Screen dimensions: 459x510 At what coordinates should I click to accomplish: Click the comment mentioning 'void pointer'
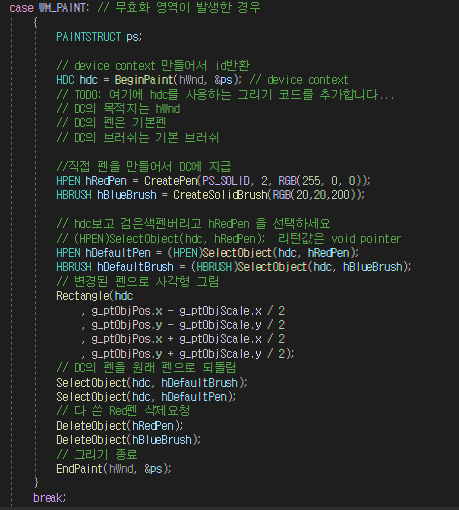(229, 238)
